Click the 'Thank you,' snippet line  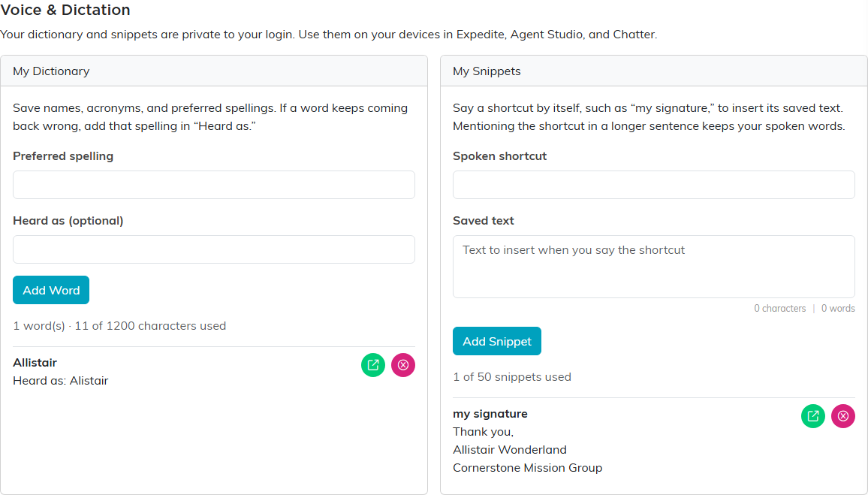coord(483,432)
